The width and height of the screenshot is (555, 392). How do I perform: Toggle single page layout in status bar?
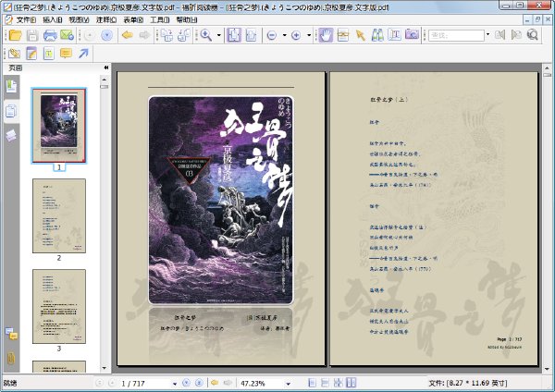[312, 383]
